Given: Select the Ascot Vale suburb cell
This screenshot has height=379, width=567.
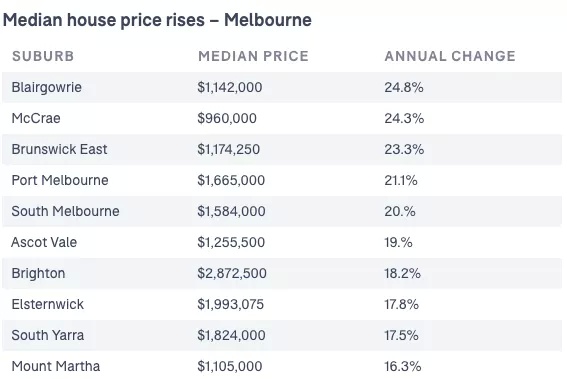Looking at the screenshot, I should (x=44, y=242).
